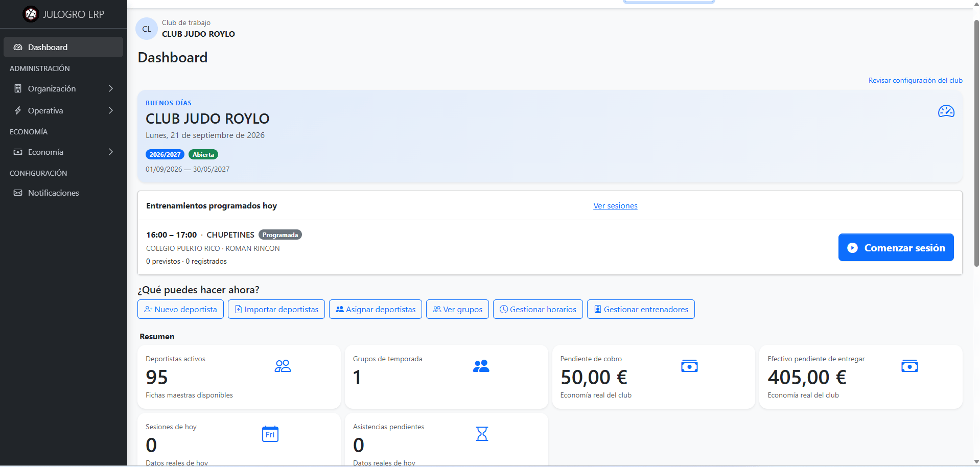
Task: Click the Dashboard gauge icon in the sidebar
Action: 18,47
